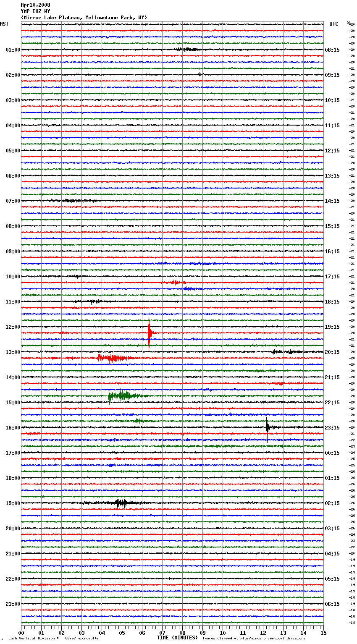This screenshot has width=357, height=644.
Task: Select the 07:00 MST time label
Action: (x=13, y=201)
